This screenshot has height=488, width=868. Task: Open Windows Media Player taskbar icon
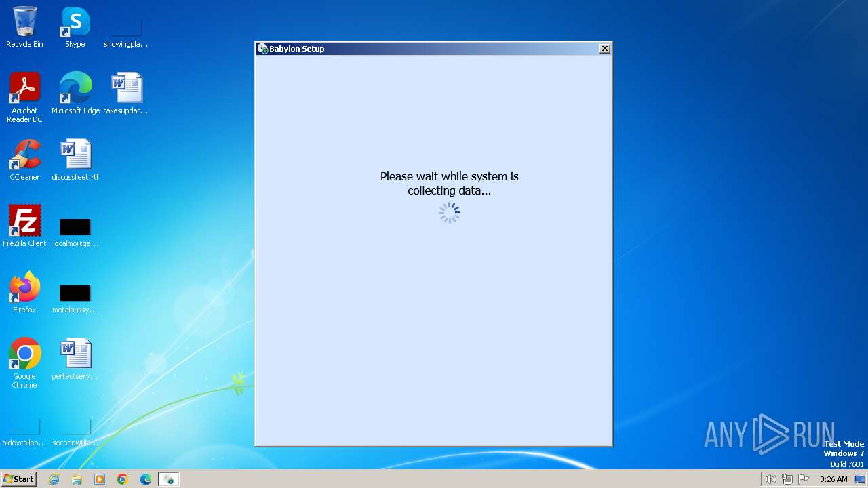100,479
